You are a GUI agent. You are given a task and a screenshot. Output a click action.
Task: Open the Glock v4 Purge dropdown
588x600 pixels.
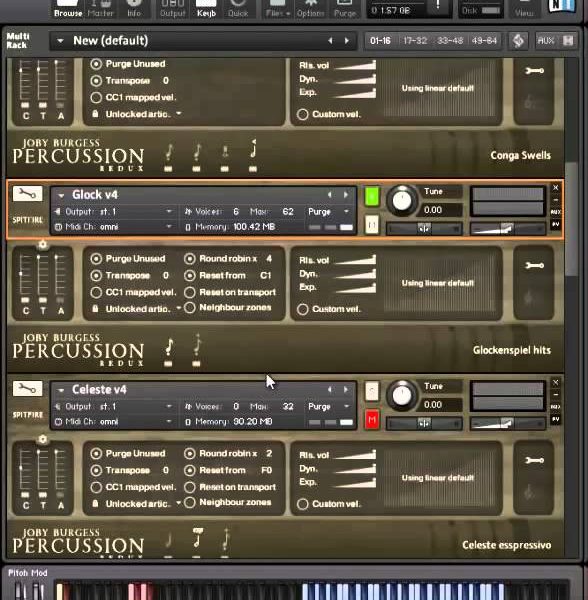point(329,212)
